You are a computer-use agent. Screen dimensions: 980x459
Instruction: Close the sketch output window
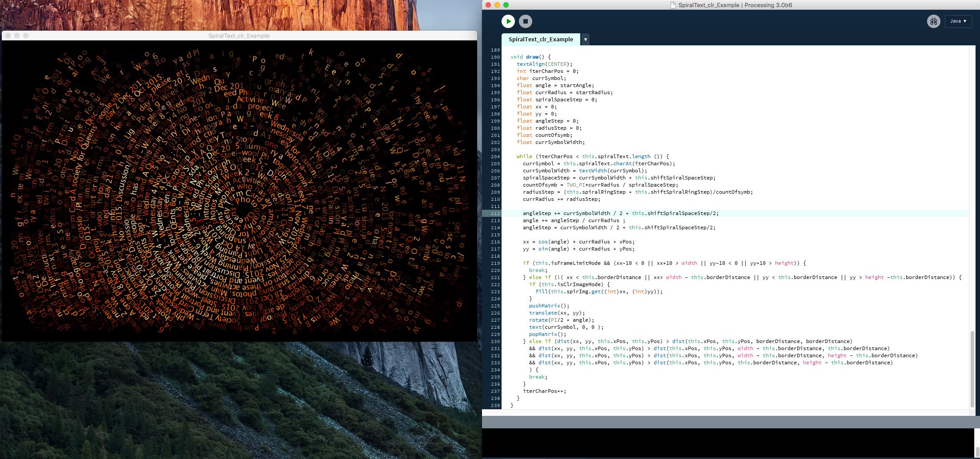(8, 36)
